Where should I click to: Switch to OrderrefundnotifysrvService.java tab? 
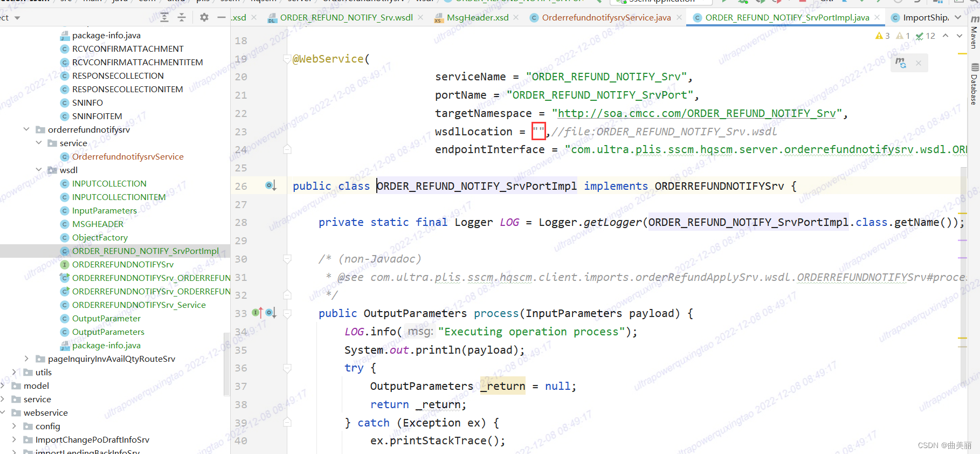[606, 17]
